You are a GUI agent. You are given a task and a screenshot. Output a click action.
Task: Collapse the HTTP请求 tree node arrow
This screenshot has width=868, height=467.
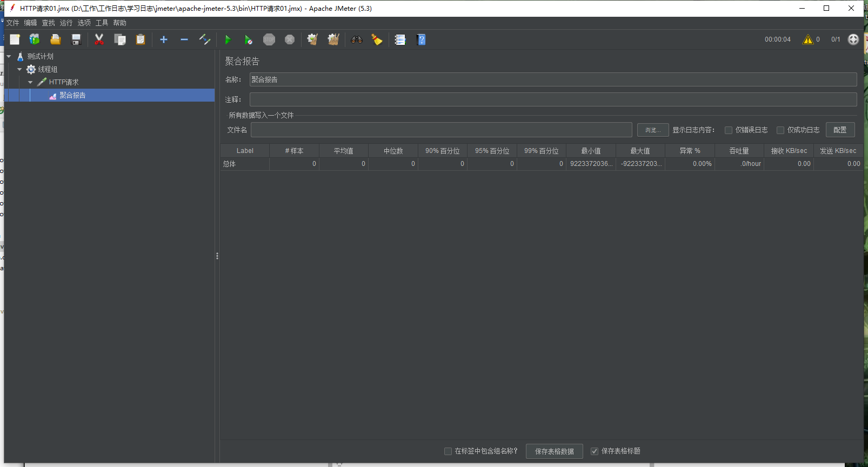click(30, 82)
